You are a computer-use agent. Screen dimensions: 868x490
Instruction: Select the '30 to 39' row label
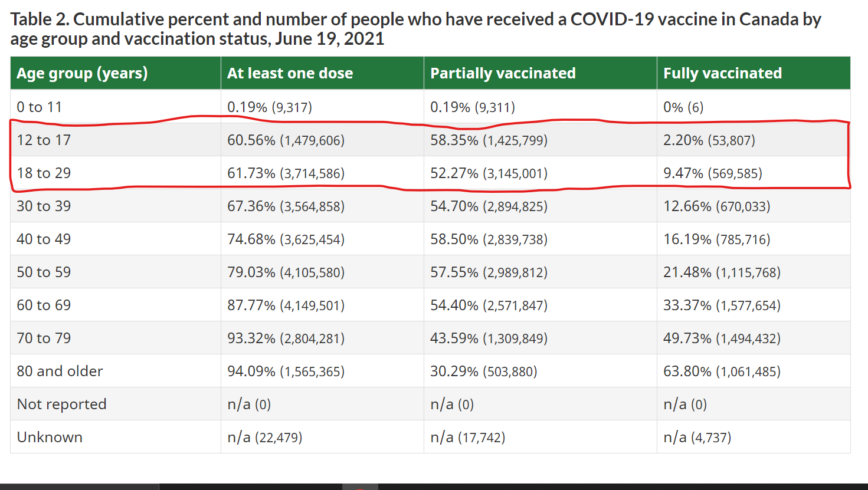point(44,206)
